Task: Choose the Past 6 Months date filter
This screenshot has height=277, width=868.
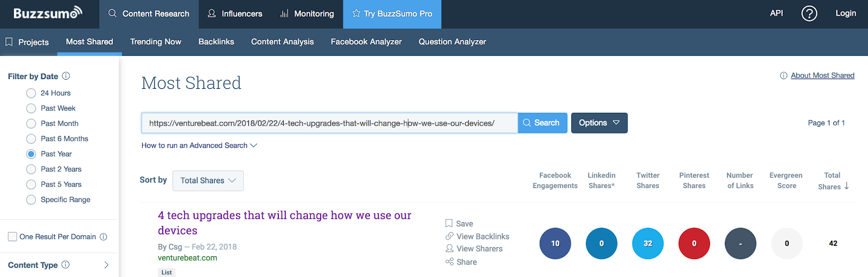Action: 31,139
